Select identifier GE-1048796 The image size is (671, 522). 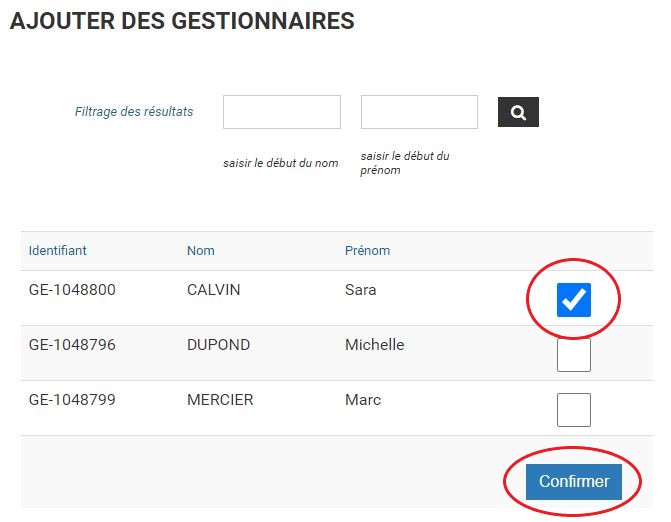72,344
